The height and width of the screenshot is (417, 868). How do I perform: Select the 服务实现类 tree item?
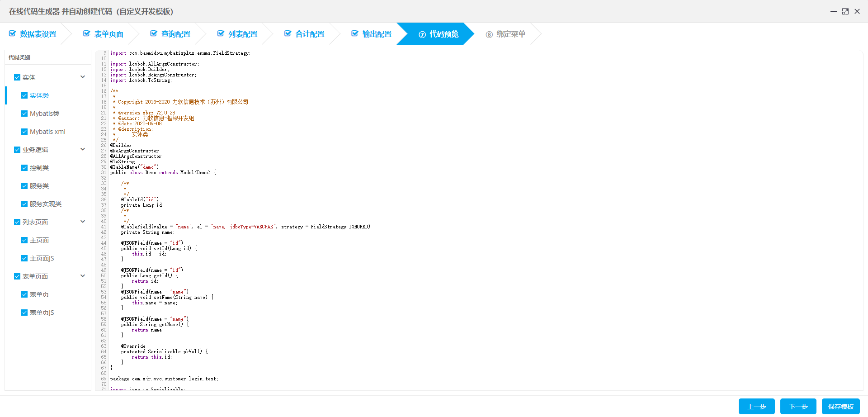(45, 204)
